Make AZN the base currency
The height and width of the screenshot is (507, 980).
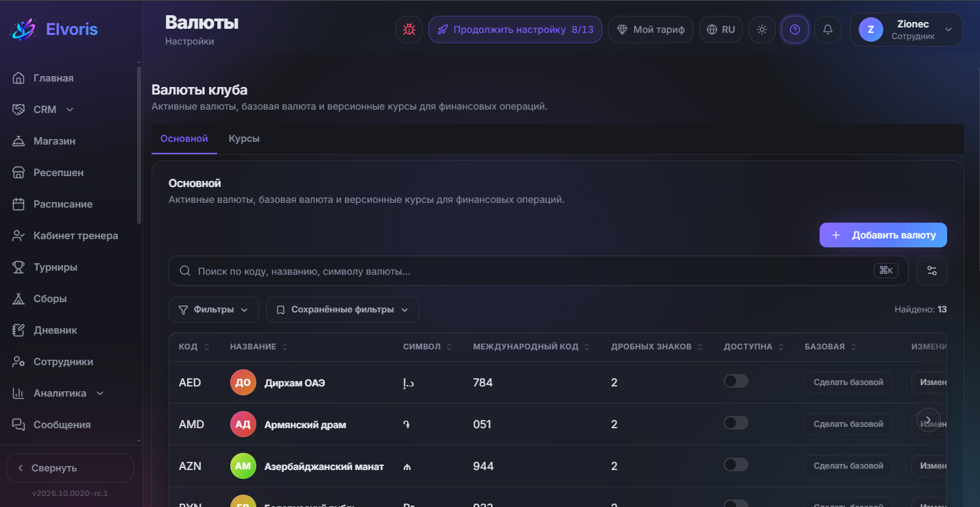click(x=848, y=466)
